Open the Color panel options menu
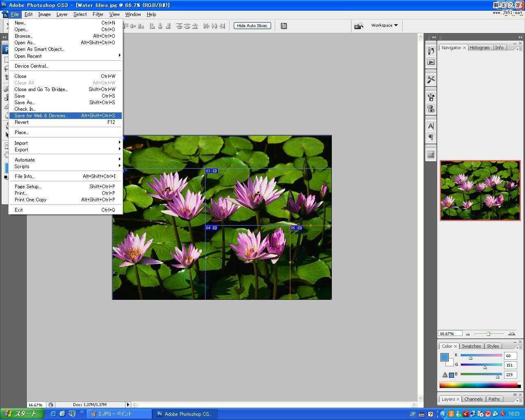Viewport: 525px width, 420px height. [x=519, y=347]
